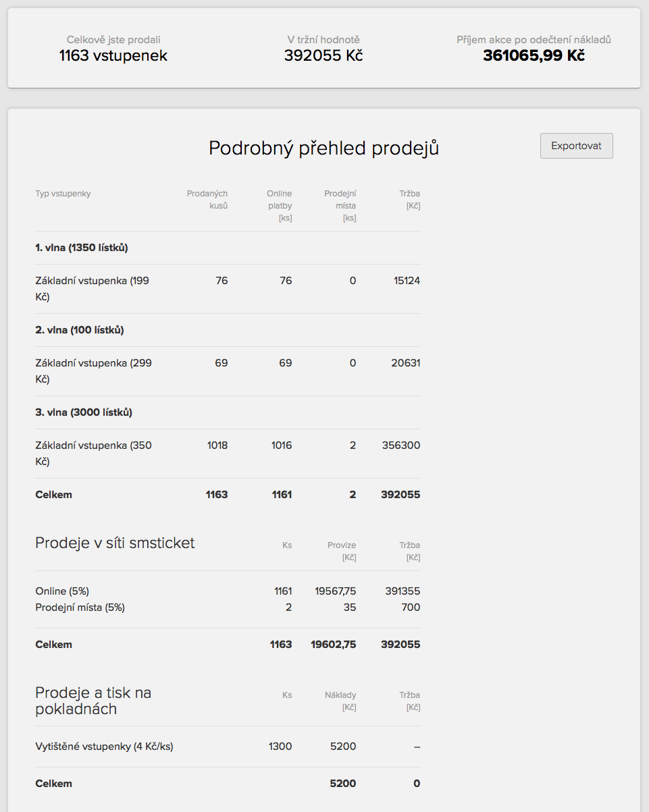Viewport: 649px width, 812px height.
Task: Click the 'Typ vstupenky' column header
Action: (x=63, y=194)
